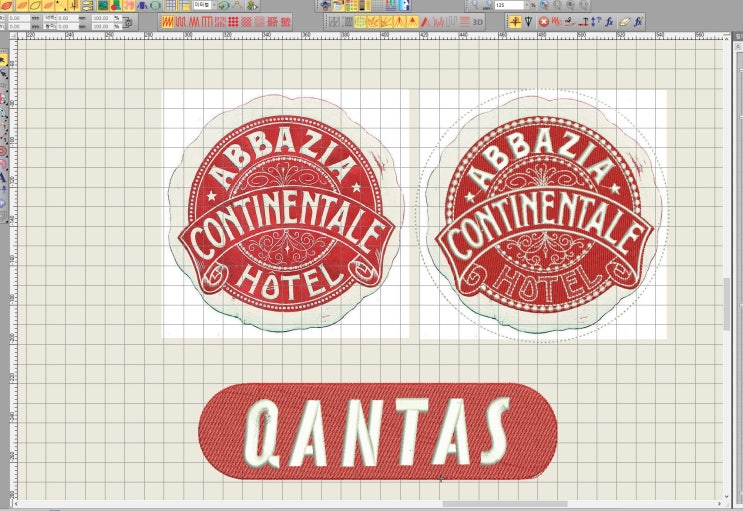Screen dimensions: 743x511
Task: Click the purple play-triangle tool in toolbox
Action: point(3,203)
